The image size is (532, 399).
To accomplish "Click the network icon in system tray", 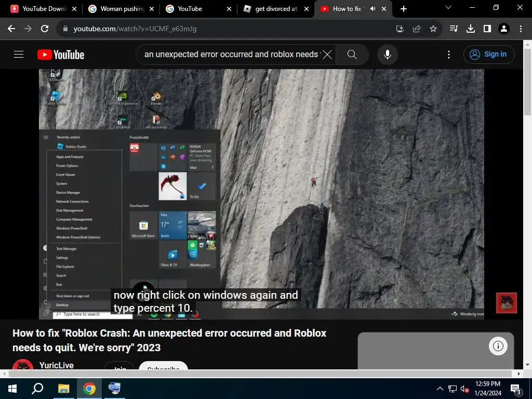I will pyautogui.click(x=453, y=389).
